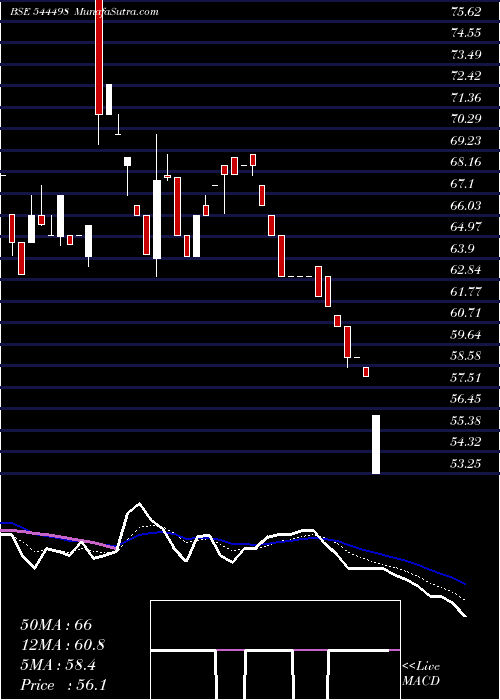
Task: Click the MACD histogram box
Action: (x=275, y=650)
